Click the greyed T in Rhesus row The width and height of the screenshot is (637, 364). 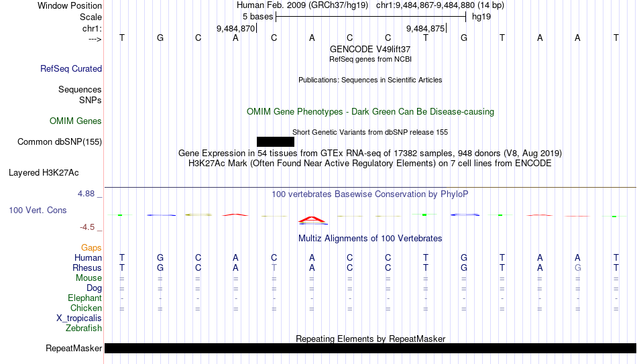(x=274, y=267)
